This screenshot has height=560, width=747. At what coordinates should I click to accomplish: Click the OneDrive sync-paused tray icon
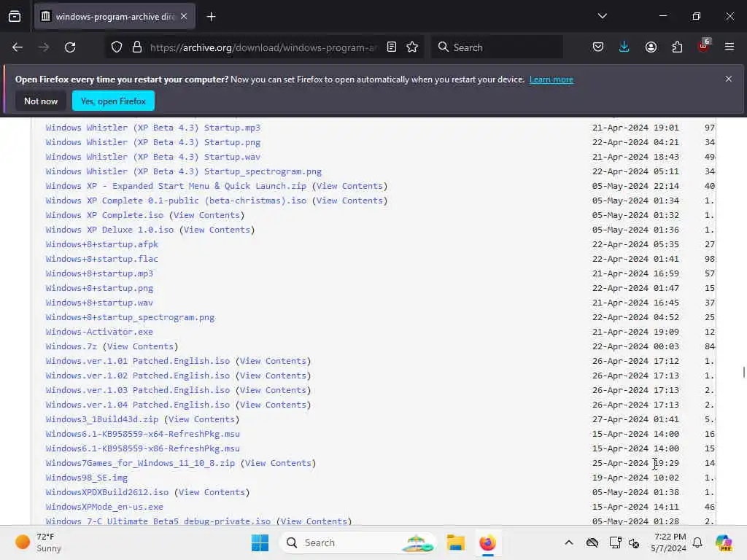pyautogui.click(x=592, y=542)
